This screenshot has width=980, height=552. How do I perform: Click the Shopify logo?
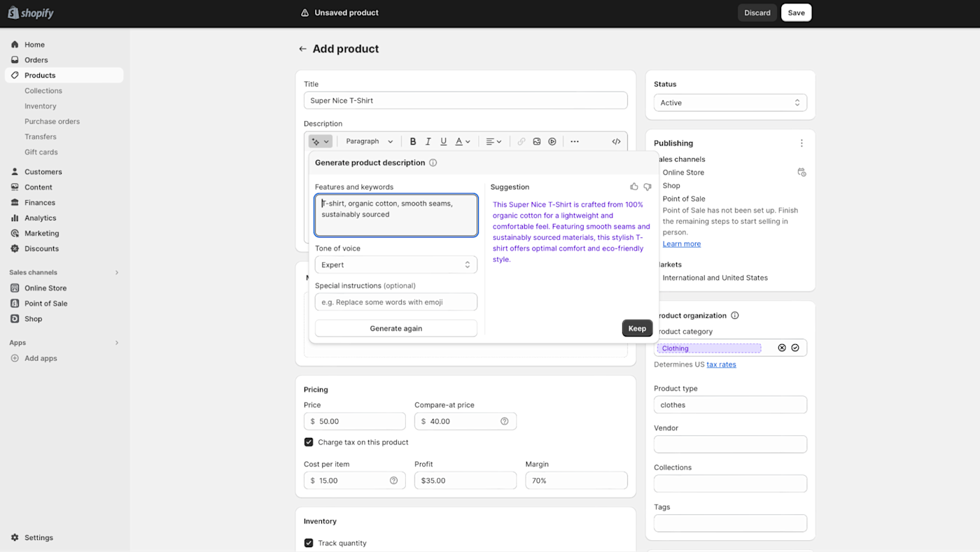point(31,13)
